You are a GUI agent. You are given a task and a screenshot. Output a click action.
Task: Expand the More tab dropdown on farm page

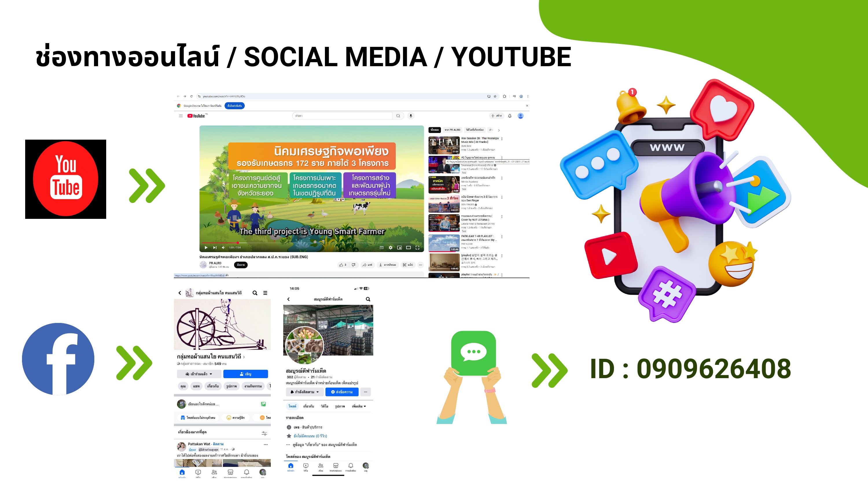tap(358, 406)
